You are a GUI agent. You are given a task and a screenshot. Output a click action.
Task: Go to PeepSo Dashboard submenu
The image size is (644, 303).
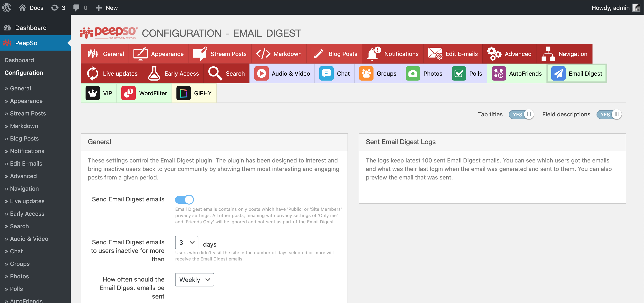point(19,60)
